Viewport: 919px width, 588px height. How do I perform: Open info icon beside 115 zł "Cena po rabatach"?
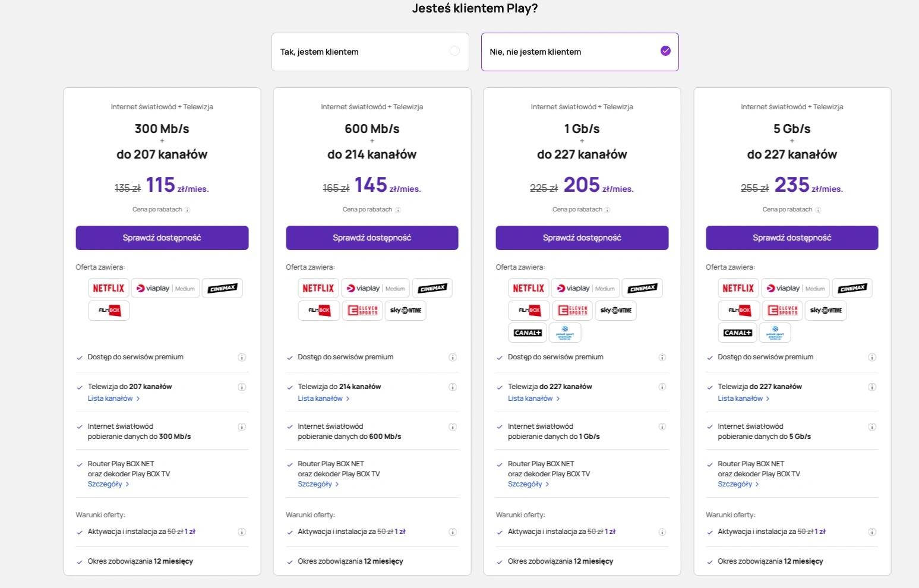pyautogui.click(x=187, y=210)
